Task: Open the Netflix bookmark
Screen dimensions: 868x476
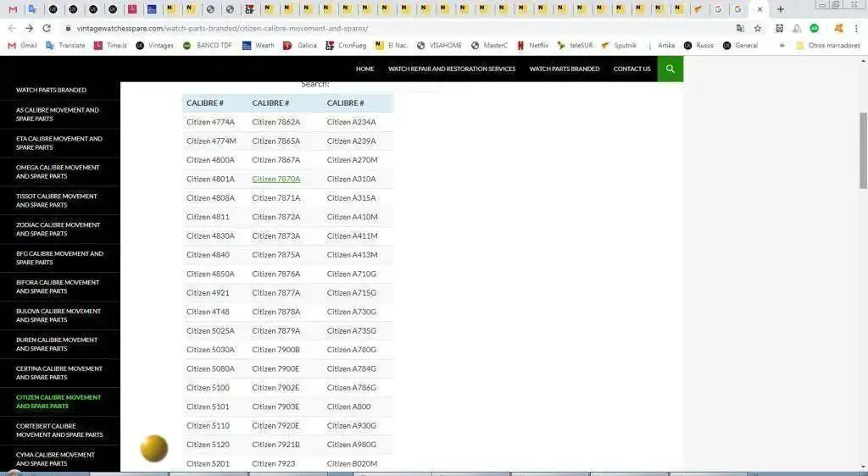Action: [x=532, y=46]
